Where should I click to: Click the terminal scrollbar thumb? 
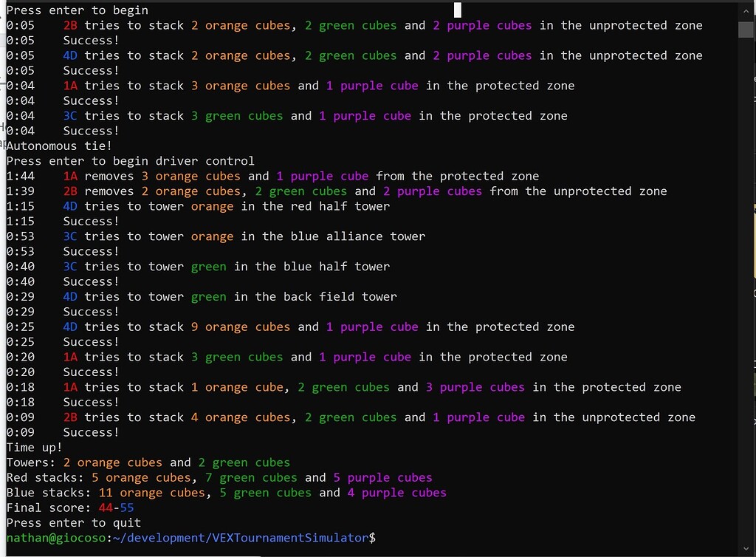tap(746, 30)
